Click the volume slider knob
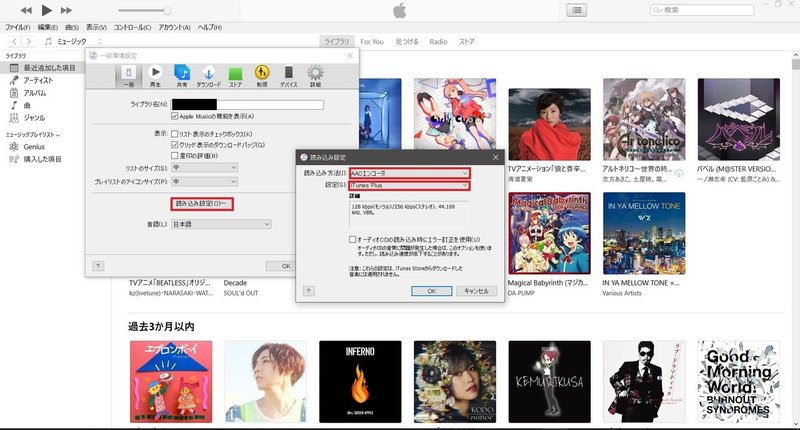 pos(167,10)
